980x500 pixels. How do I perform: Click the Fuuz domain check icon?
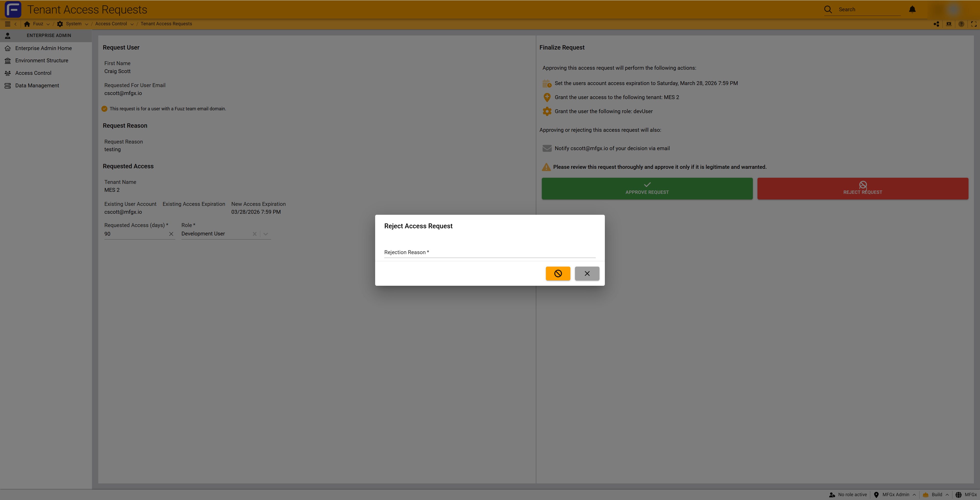pos(104,109)
